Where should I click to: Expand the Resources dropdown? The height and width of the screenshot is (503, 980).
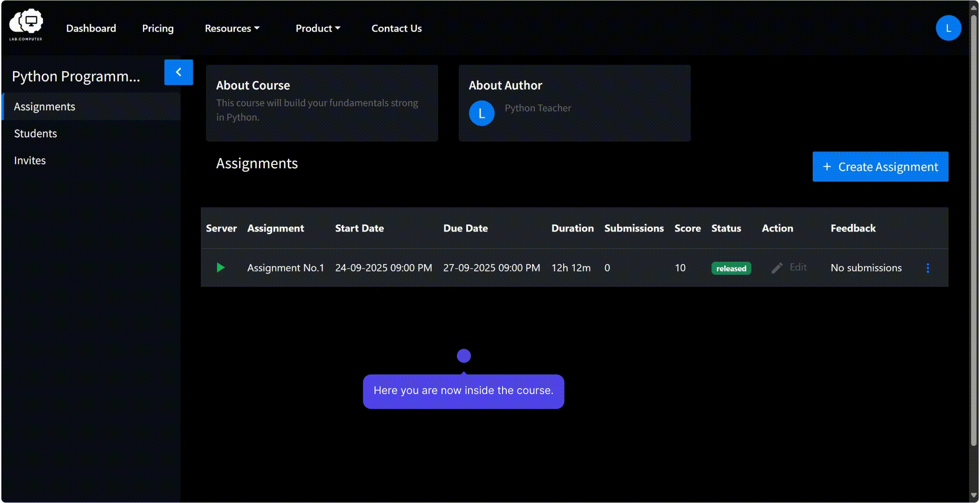232,28
